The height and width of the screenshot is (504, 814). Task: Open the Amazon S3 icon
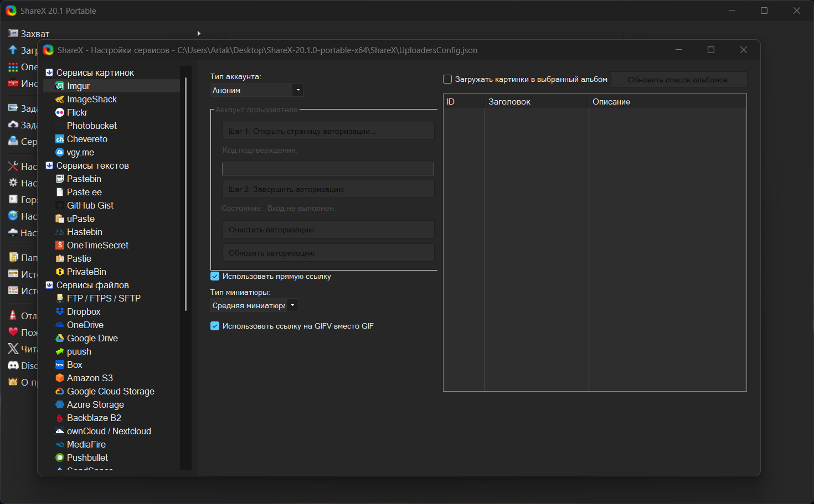pyautogui.click(x=60, y=378)
